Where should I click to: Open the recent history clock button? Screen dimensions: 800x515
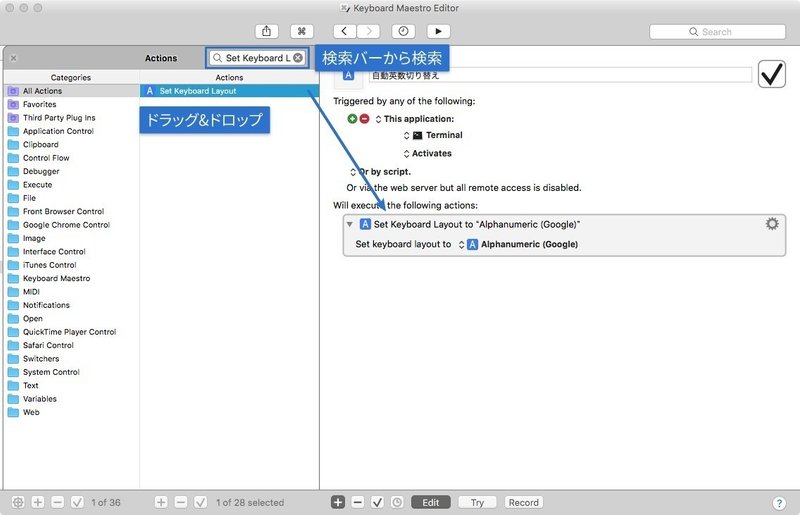403,31
